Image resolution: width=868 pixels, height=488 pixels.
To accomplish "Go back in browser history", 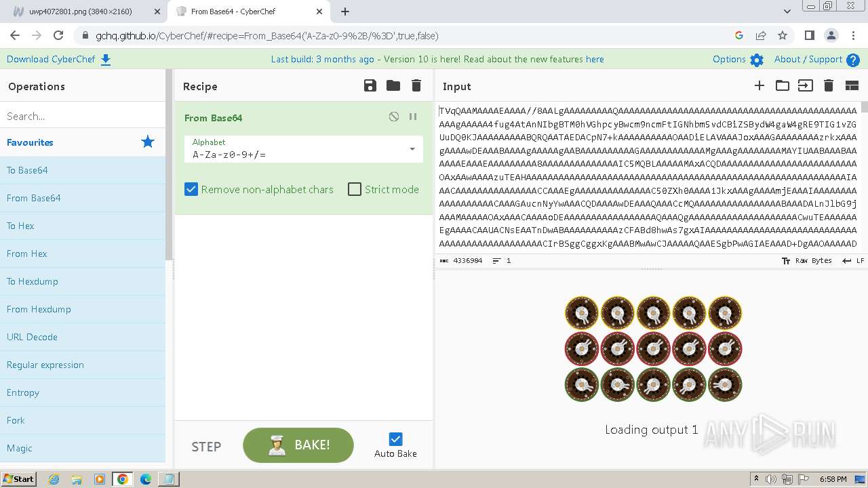I will [x=15, y=36].
